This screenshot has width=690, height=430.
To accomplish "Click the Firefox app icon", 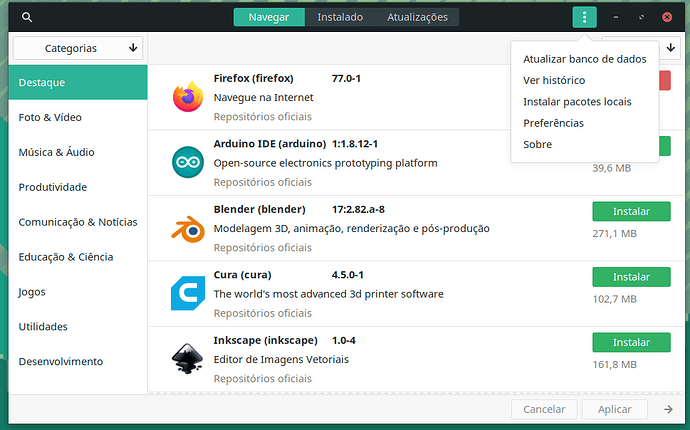I will click(188, 97).
